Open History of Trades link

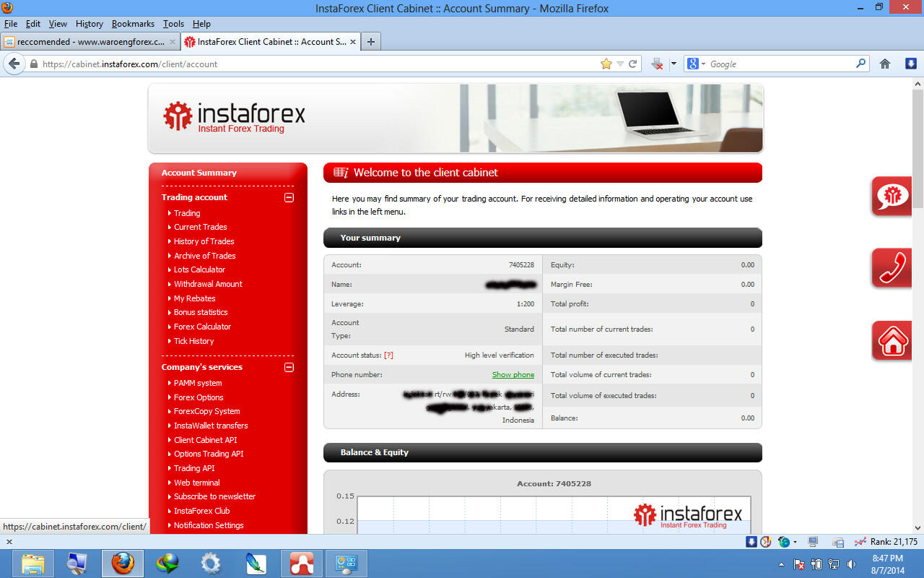pyautogui.click(x=204, y=241)
